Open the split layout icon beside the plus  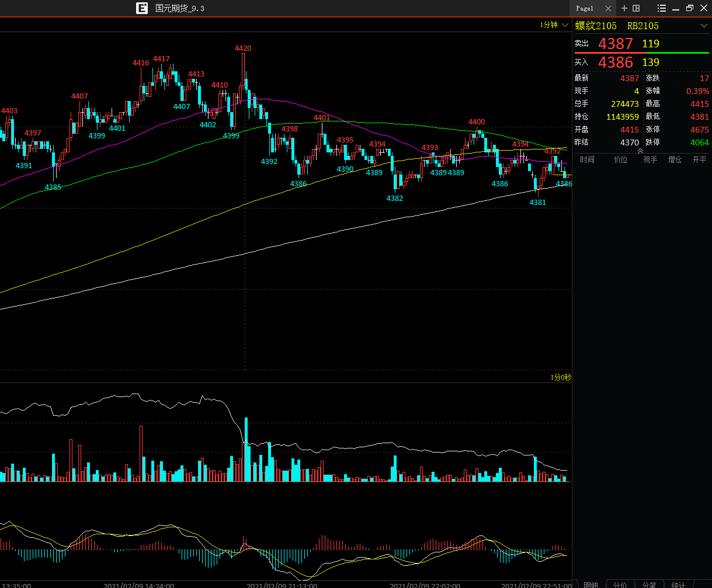pyautogui.click(x=636, y=8)
